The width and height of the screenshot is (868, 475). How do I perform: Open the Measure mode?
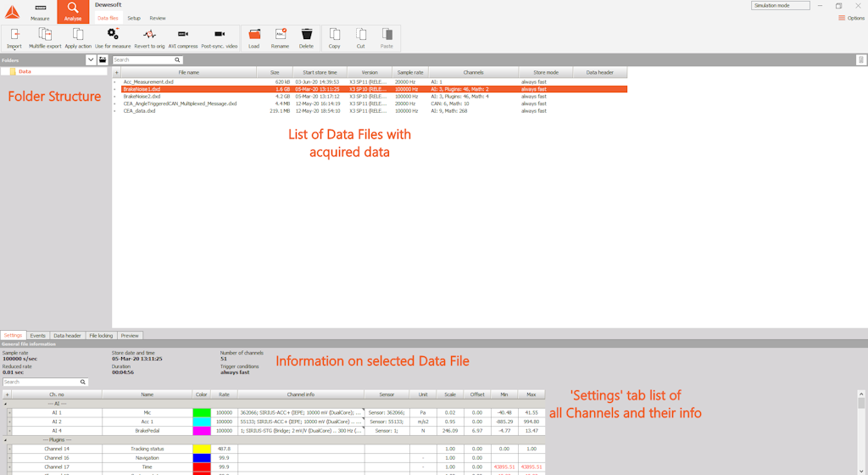(40, 12)
